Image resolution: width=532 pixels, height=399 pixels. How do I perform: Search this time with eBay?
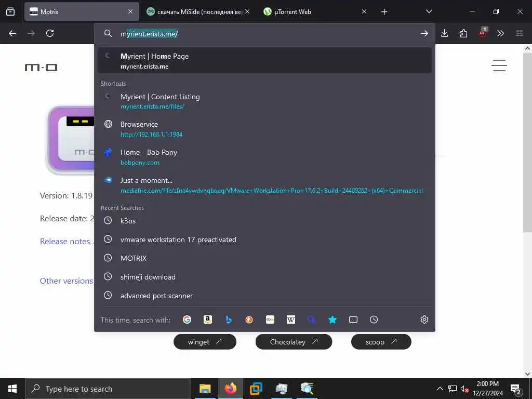coord(270,320)
